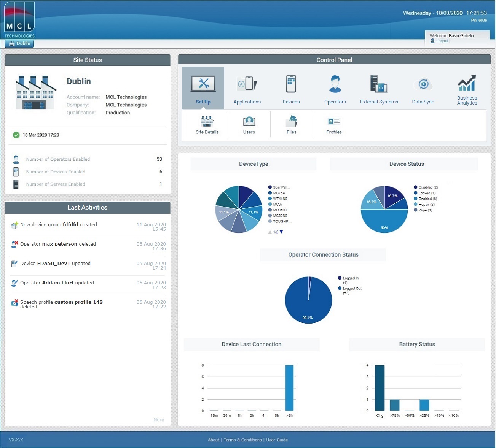Click the >8h bar in Device Last Connection
The image size is (496, 448).
(289, 388)
